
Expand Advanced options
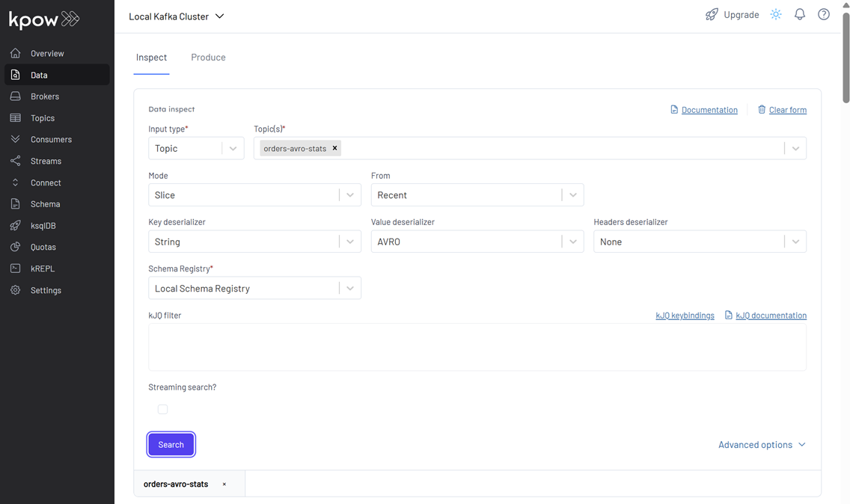coord(762,444)
